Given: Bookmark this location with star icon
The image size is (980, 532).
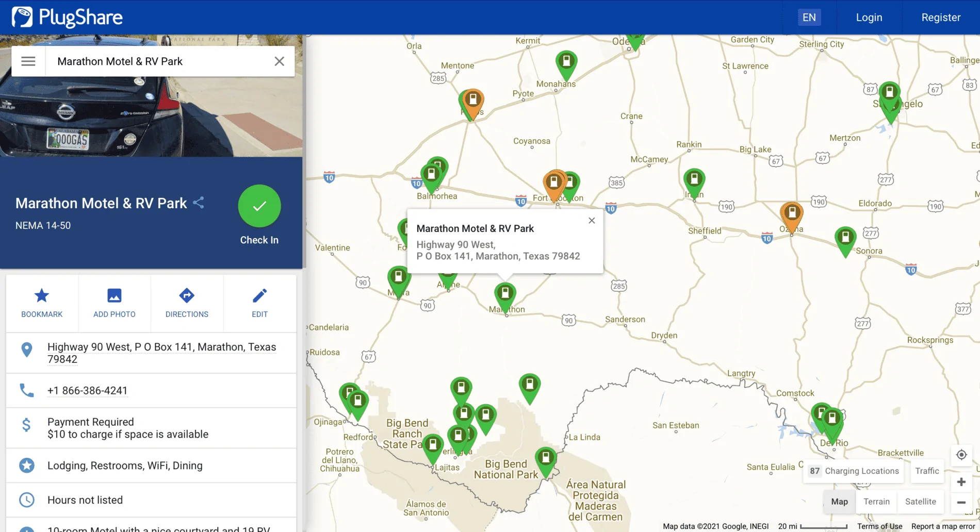Looking at the screenshot, I should coord(42,303).
